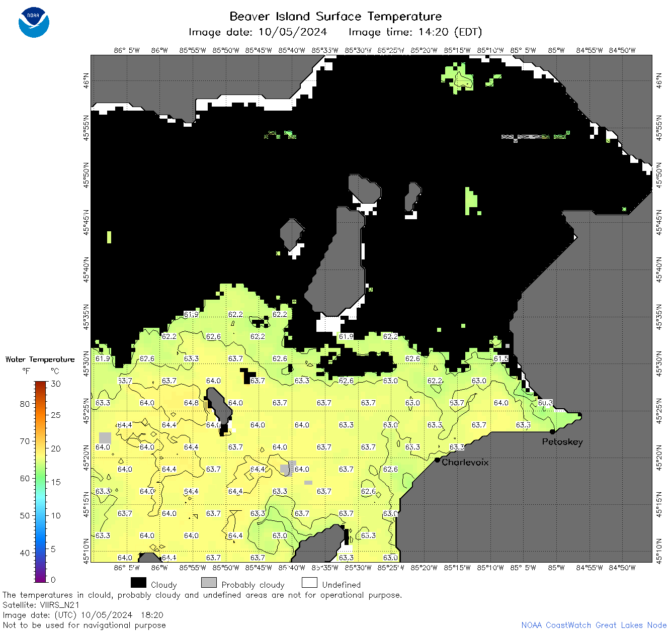Click the 80 tick on Fahrenheit scale
The image size is (672, 633).
tap(25, 404)
